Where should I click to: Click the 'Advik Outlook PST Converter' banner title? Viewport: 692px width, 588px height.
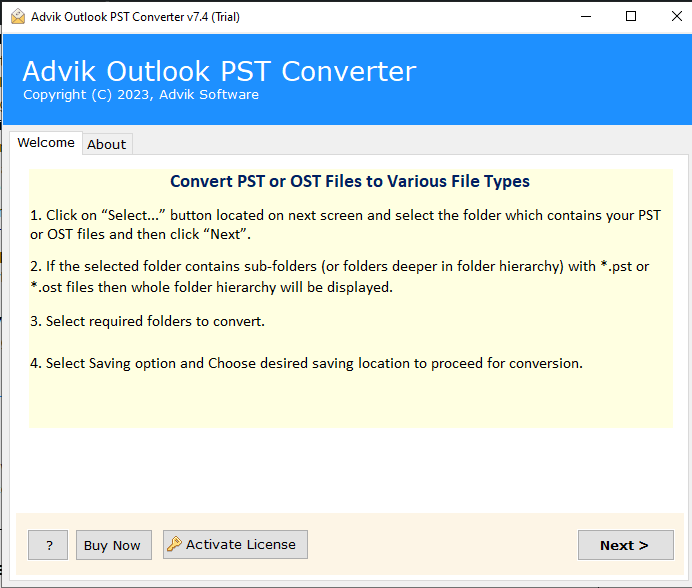tap(219, 71)
